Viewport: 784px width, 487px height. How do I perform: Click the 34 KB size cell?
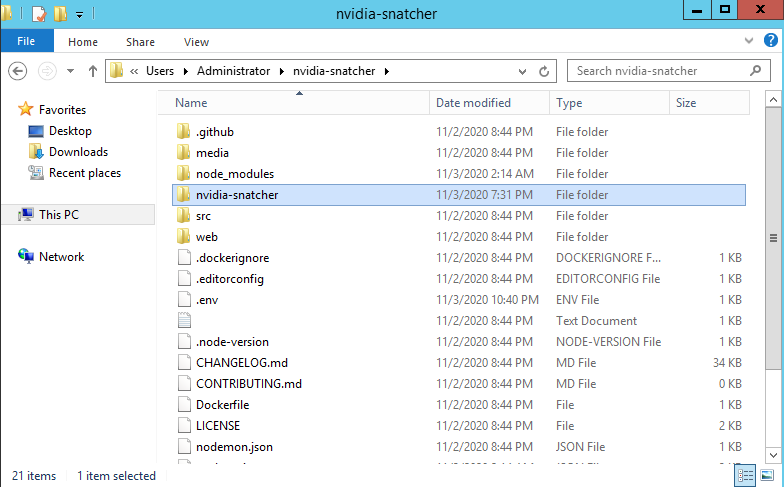[727, 362]
